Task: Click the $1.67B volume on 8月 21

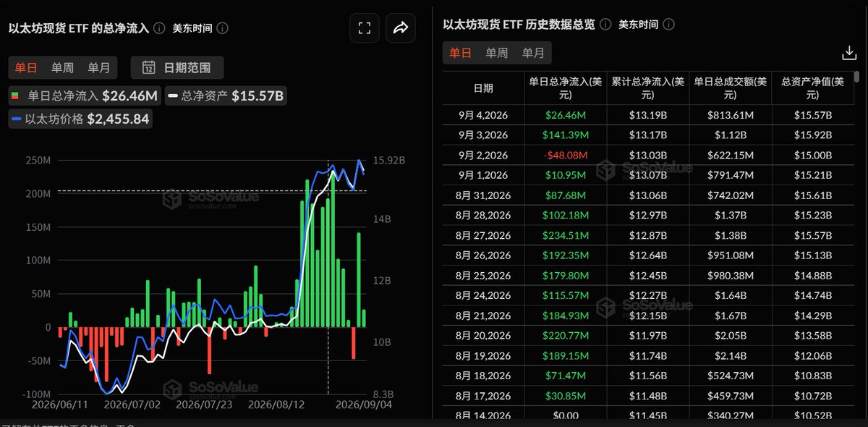Action: click(729, 316)
